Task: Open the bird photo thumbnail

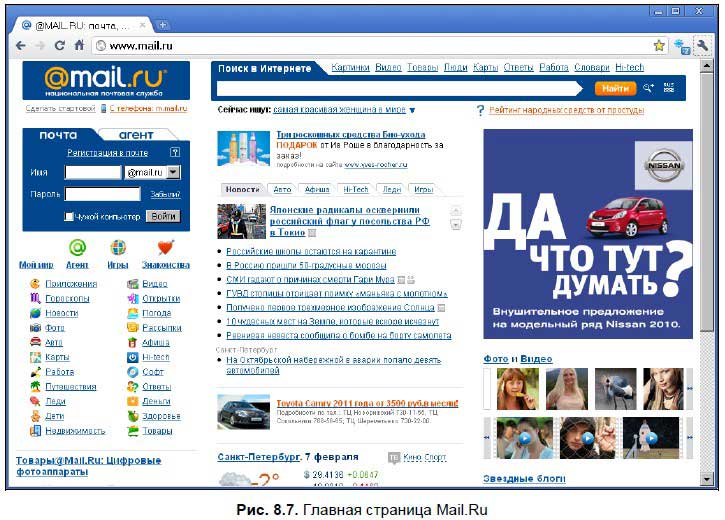Action: pos(615,389)
